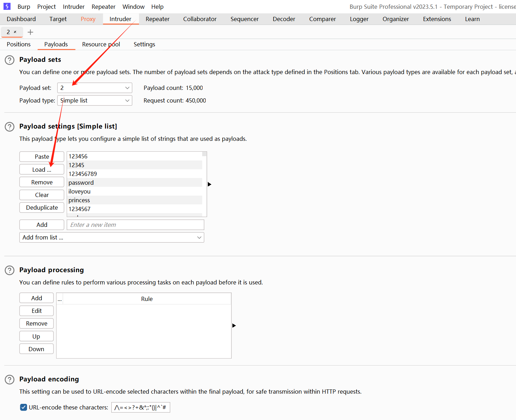Select payload entry password
516x420 pixels.
(135, 183)
